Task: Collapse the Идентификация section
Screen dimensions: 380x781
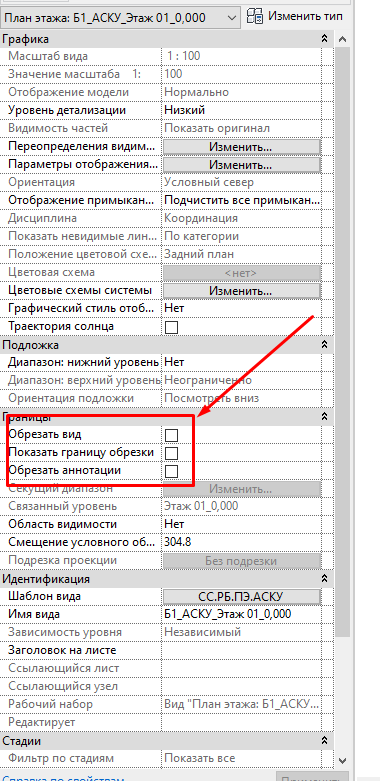Action: coord(324,578)
